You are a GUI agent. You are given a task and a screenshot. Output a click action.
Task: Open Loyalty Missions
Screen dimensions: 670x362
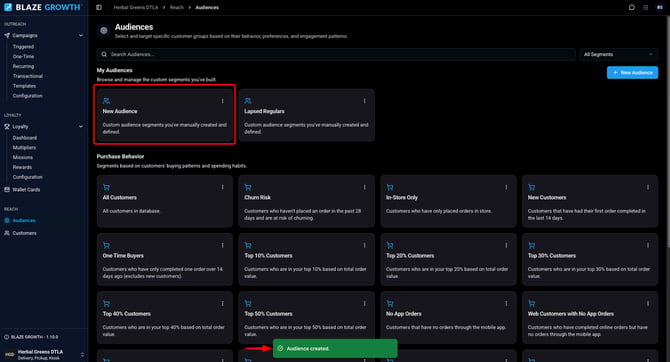click(x=22, y=157)
